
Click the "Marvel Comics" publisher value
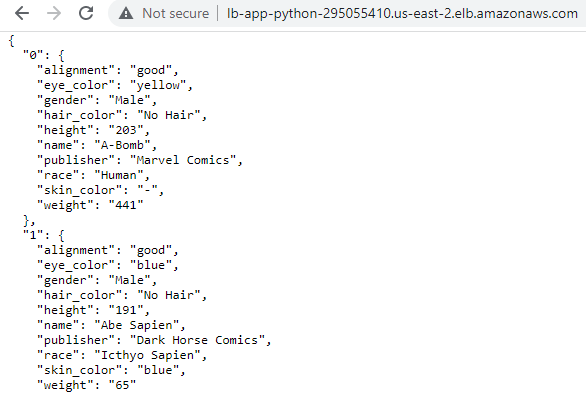183,160
